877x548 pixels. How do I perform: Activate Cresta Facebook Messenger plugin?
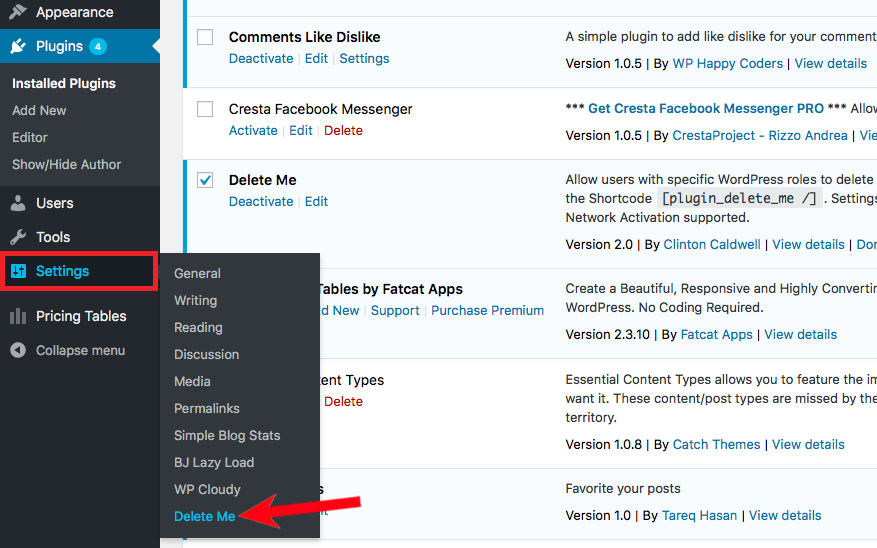point(253,130)
